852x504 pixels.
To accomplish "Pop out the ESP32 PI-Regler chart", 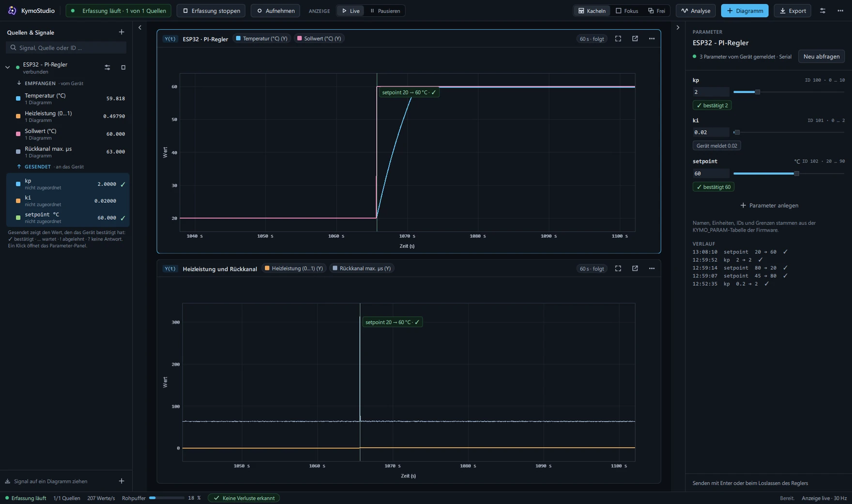I will [x=635, y=39].
